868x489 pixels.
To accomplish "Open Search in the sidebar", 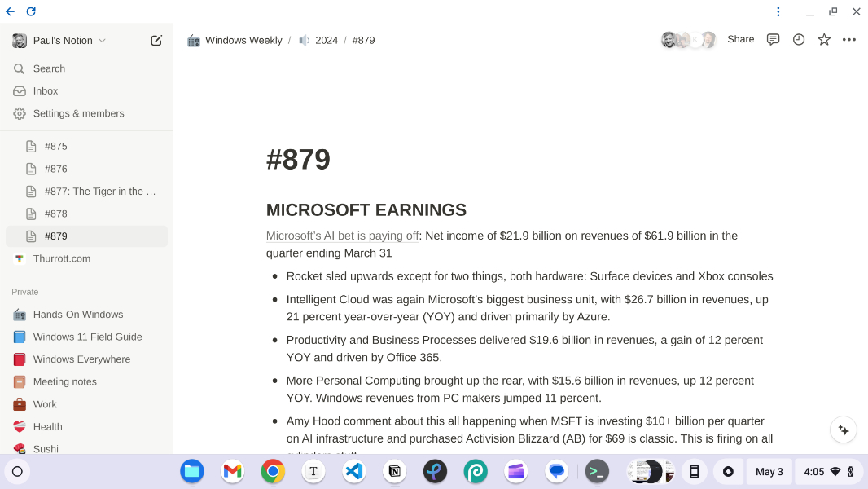I will click(86, 68).
